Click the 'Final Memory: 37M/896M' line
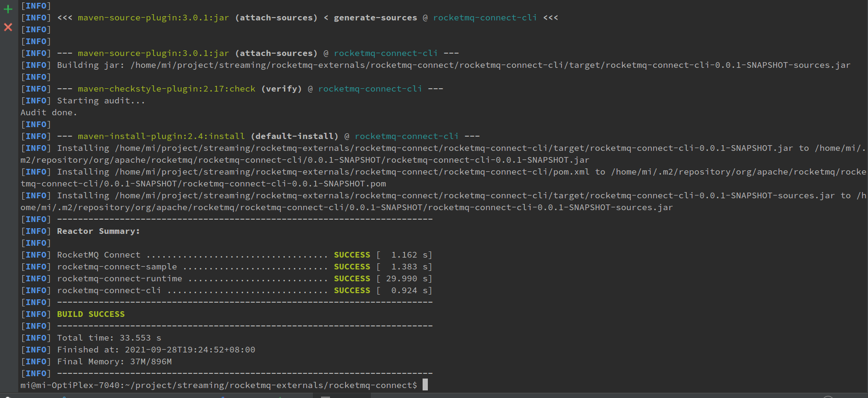868x398 pixels. coord(114,361)
